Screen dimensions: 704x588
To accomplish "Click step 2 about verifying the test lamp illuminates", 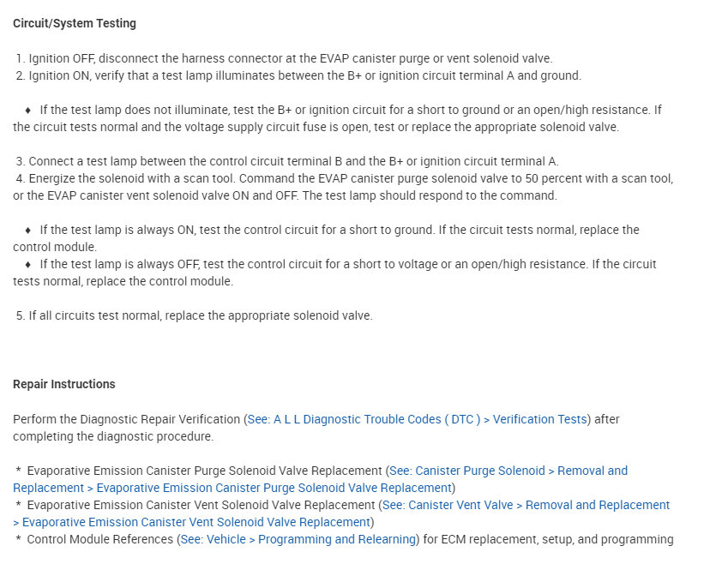I will click(298, 75).
